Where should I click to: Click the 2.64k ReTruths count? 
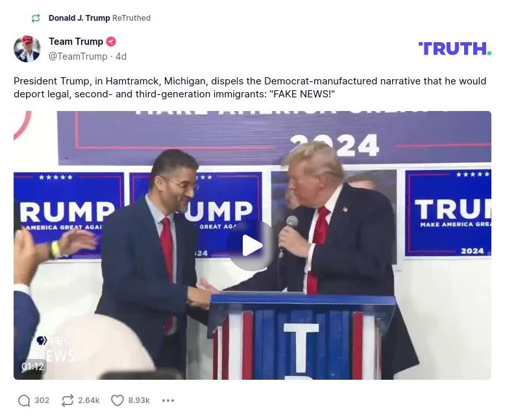pos(88,401)
